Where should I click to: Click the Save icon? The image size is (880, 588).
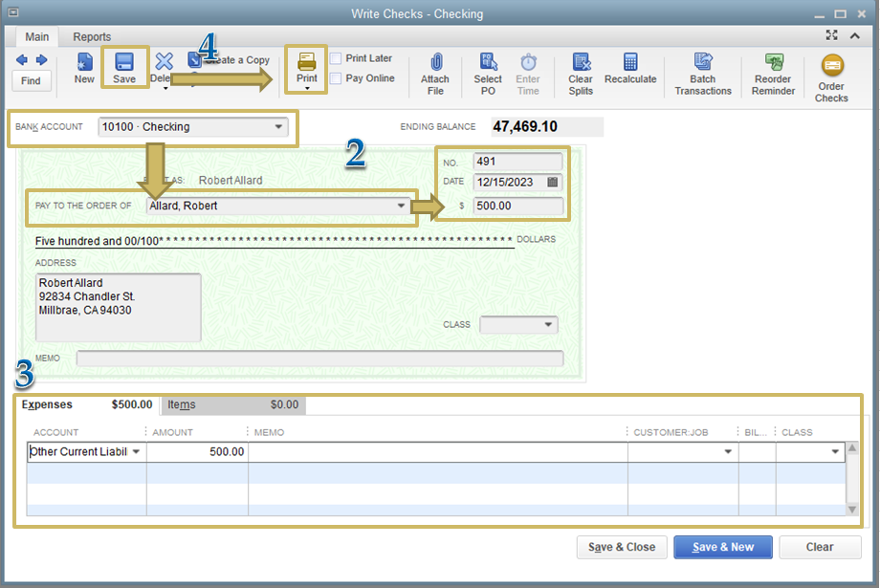(124, 69)
